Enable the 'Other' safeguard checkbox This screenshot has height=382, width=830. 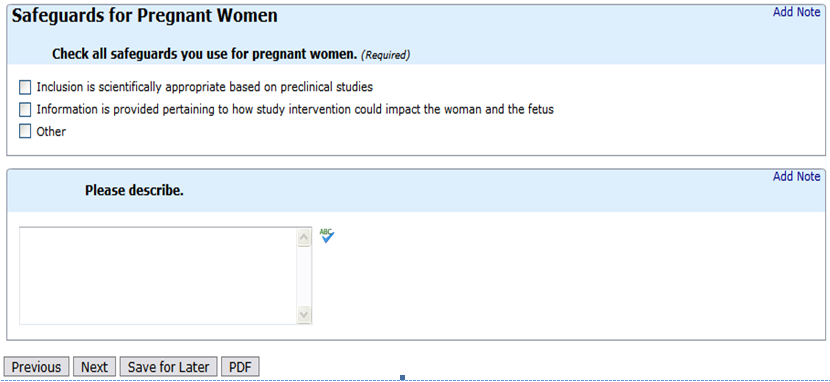25,131
